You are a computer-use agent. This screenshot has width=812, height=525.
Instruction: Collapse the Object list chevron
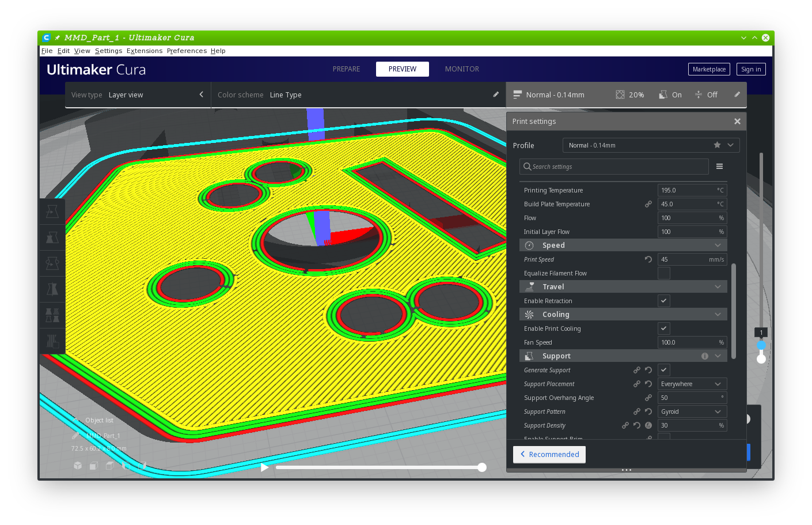(76, 420)
